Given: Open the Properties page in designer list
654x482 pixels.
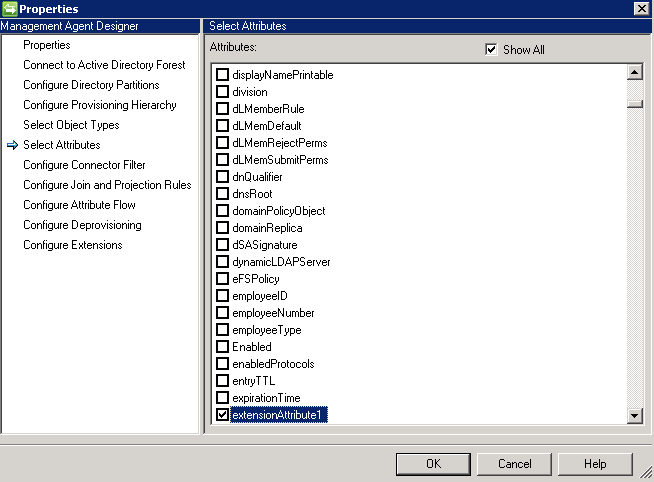Looking at the screenshot, I should tap(47, 45).
